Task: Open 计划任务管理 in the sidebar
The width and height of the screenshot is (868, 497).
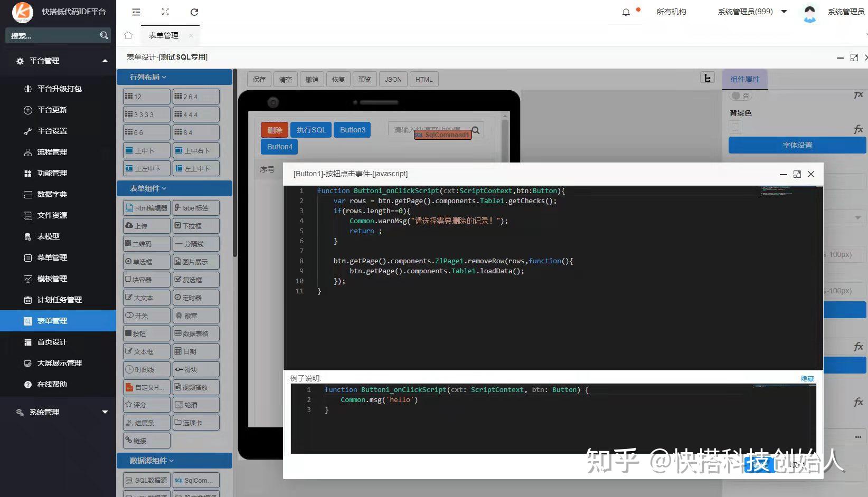Action: pos(58,300)
